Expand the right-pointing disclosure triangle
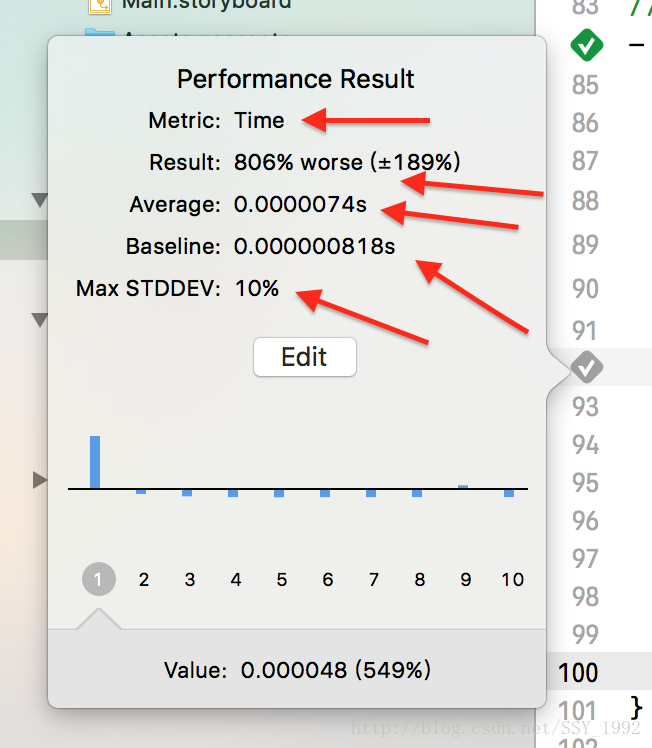652x748 pixels. pyautogui.click(x=40, y=479)
